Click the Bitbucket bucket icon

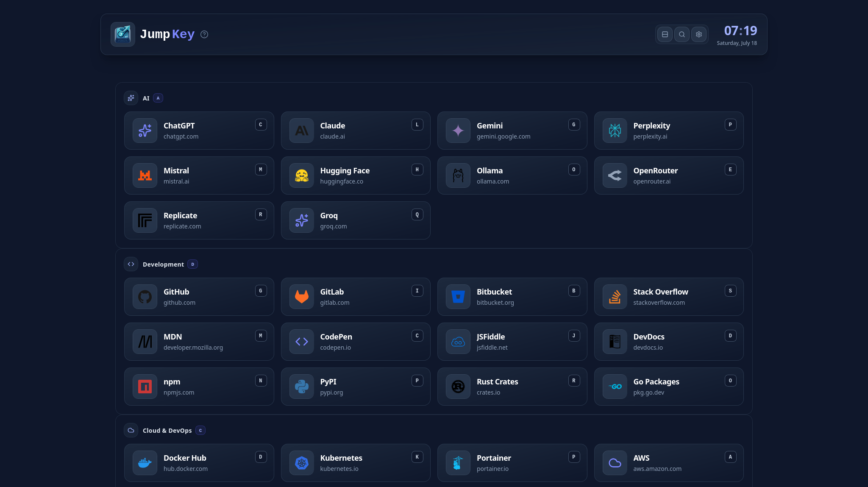coord(458,297)
